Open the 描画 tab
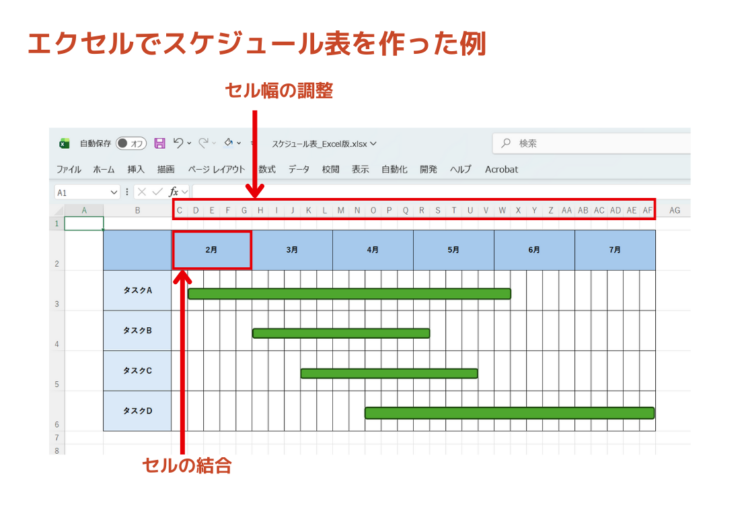Image resolution: width=740 pixels, height=505 pixels. 166,169
